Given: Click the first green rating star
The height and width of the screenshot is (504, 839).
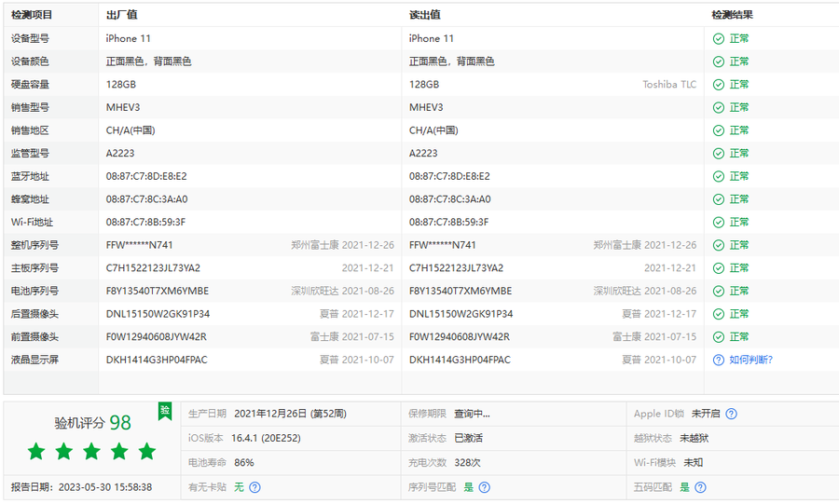Looking at the screenshot, I should pos(36,452).
